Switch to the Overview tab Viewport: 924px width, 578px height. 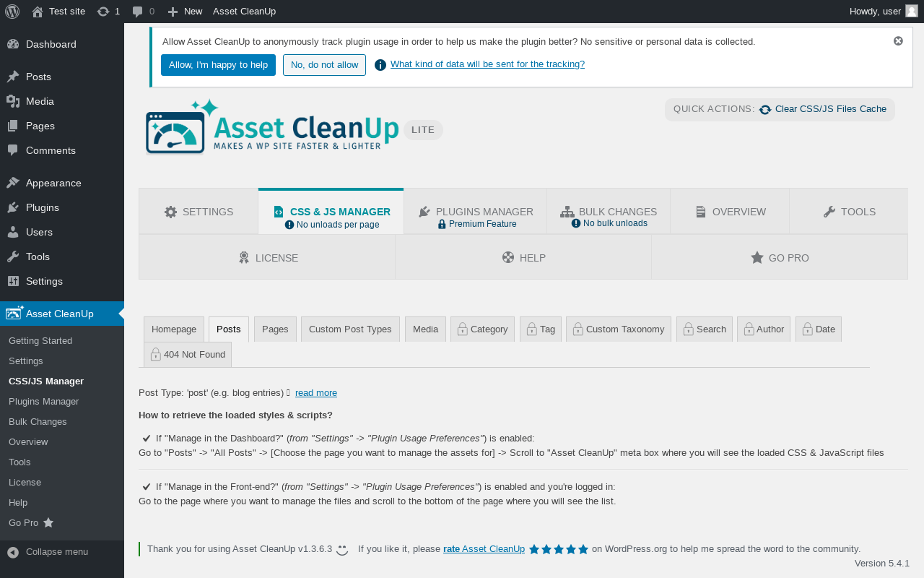[x=730, y=212]
